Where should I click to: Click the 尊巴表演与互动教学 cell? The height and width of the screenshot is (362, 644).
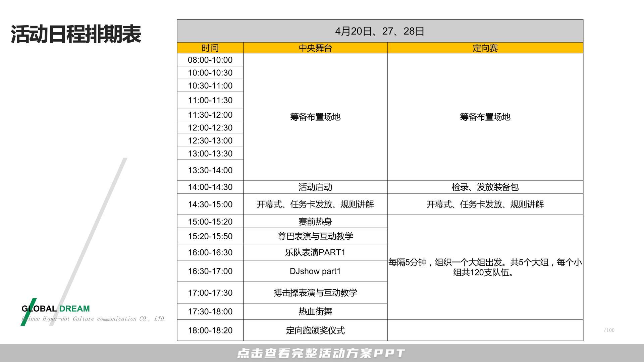point(315,236)
